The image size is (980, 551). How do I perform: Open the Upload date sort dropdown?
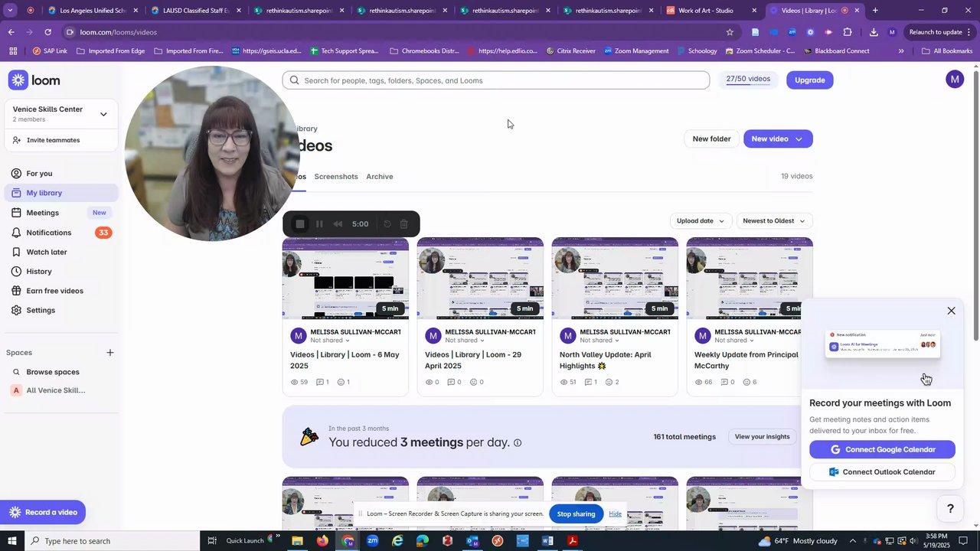click(x=701, y=221)
